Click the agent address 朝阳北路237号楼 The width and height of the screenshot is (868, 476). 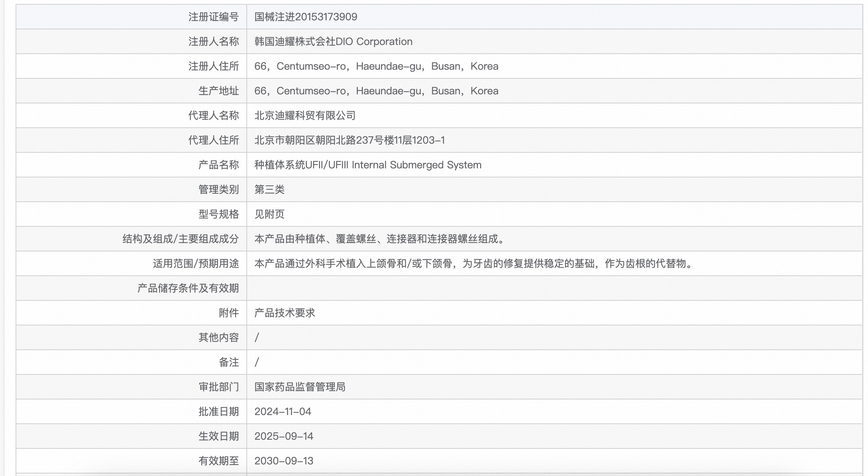[349, 140]
